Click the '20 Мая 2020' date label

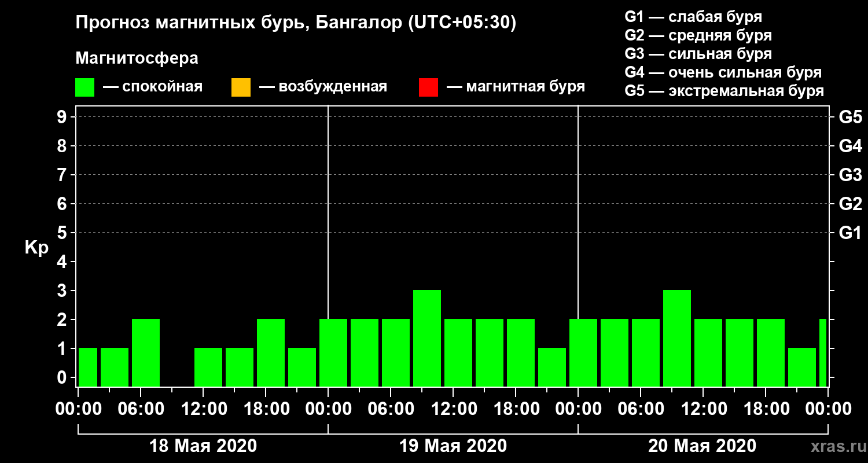[702, 446]
